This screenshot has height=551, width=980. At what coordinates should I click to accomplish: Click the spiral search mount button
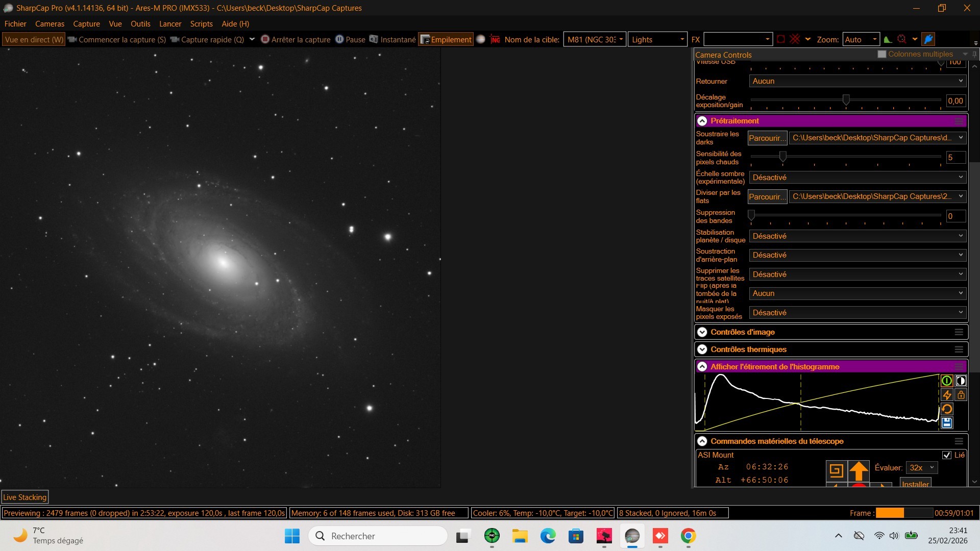click(x=836, y=470)
